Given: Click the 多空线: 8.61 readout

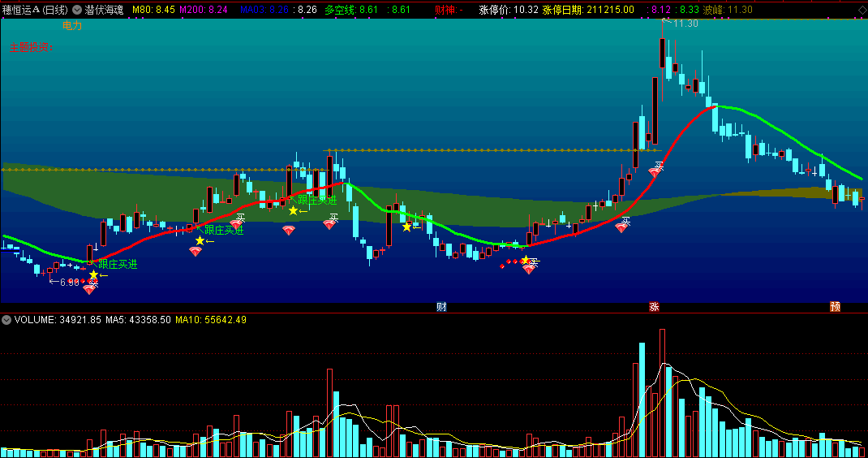Looking at the screenshot, I should [x=351, y=10].
